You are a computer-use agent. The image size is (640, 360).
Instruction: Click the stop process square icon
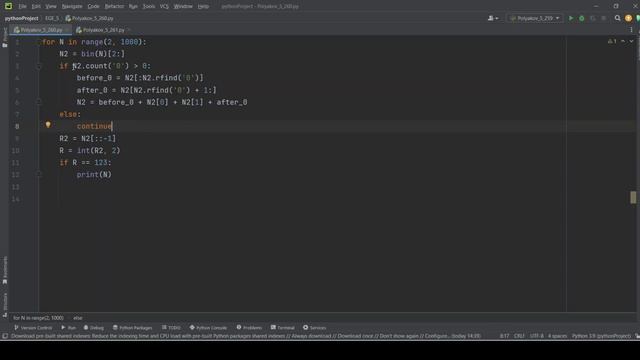click(604, 18)
